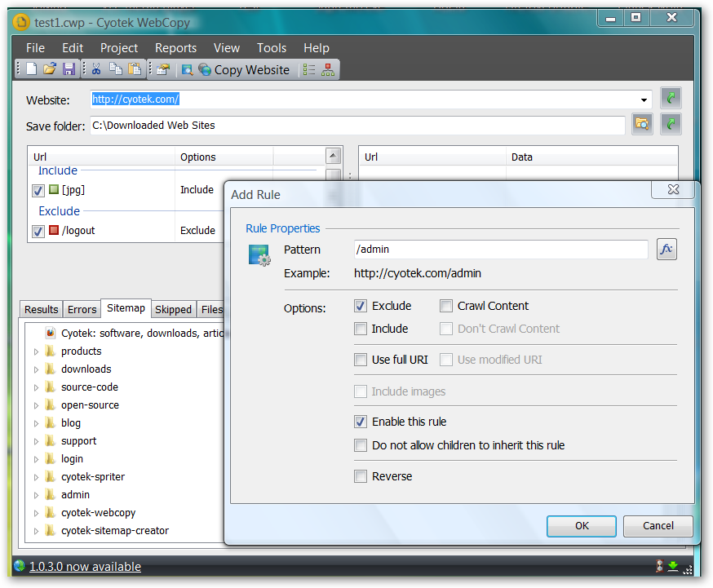The width and height of the screenshot is (713, 588).
Task: Click the green download arrow in status bar
Action: pyautogui.click(x=673, y=566)
